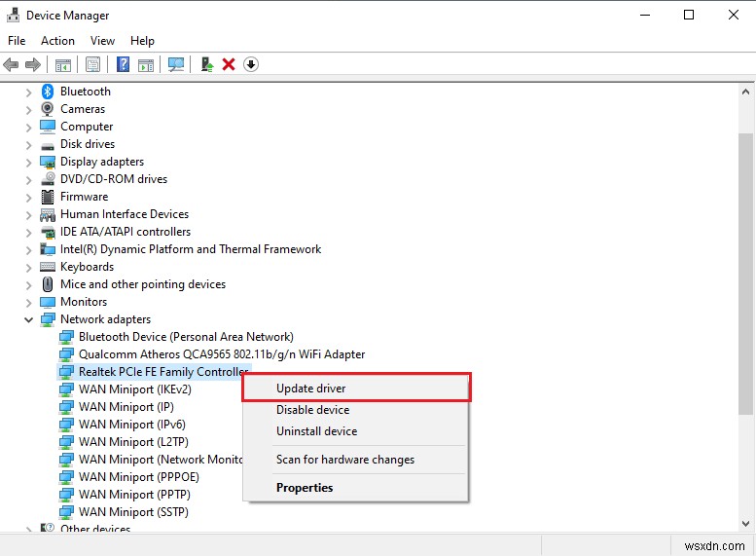Screen dimensions: 756x556
Task: Expand the Bluetooth node chevron
Action: [x=28, y=93]
